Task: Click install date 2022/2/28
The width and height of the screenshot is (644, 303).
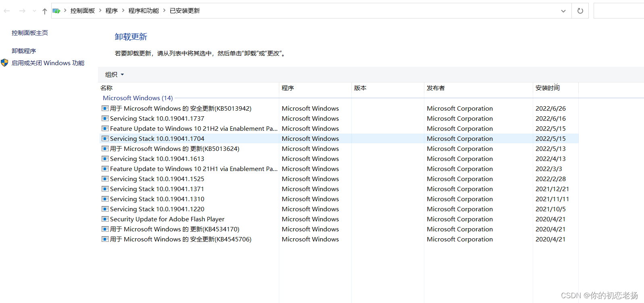Action: [551, 179]
